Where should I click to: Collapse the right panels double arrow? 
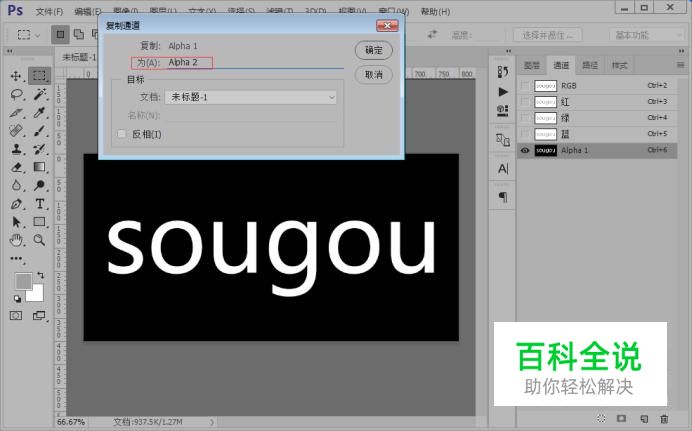(682, 51)
